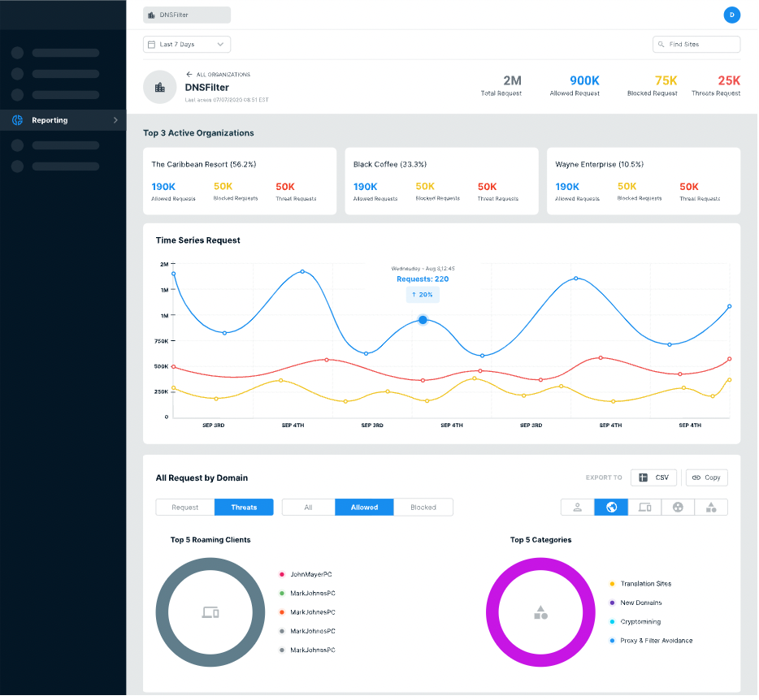Screen dimensions: 759x700
Task: Click the DNSFilter organization chip
Action: [x=187, y=15]
